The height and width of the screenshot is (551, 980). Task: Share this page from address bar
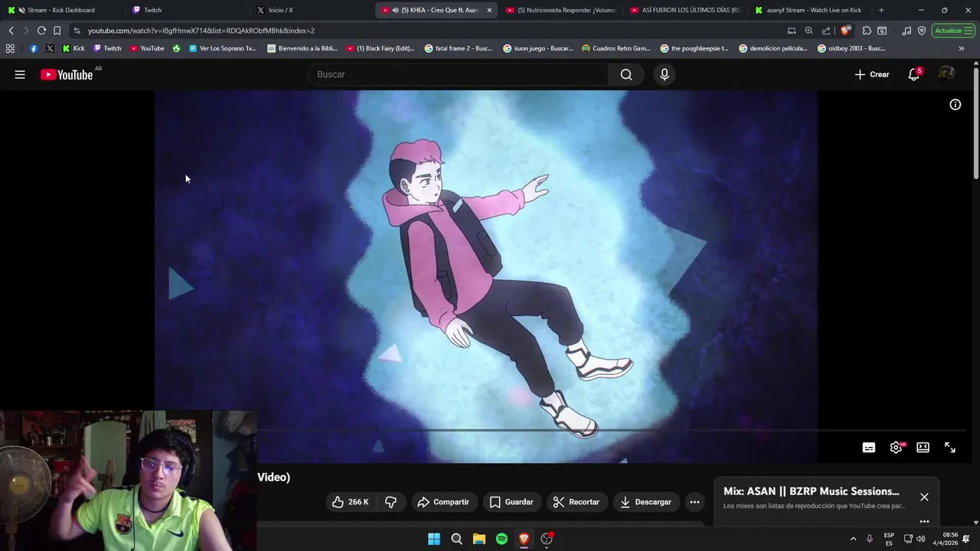pos(826,31)
